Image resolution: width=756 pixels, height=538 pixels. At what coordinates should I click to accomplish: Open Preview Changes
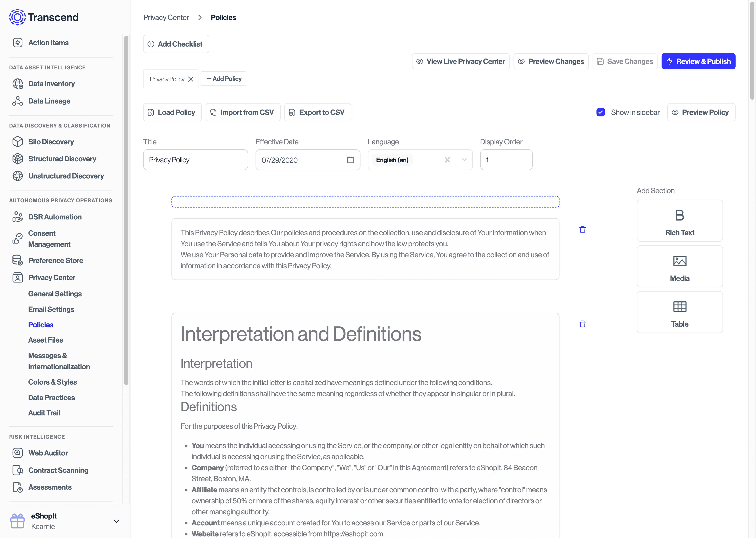551,61
